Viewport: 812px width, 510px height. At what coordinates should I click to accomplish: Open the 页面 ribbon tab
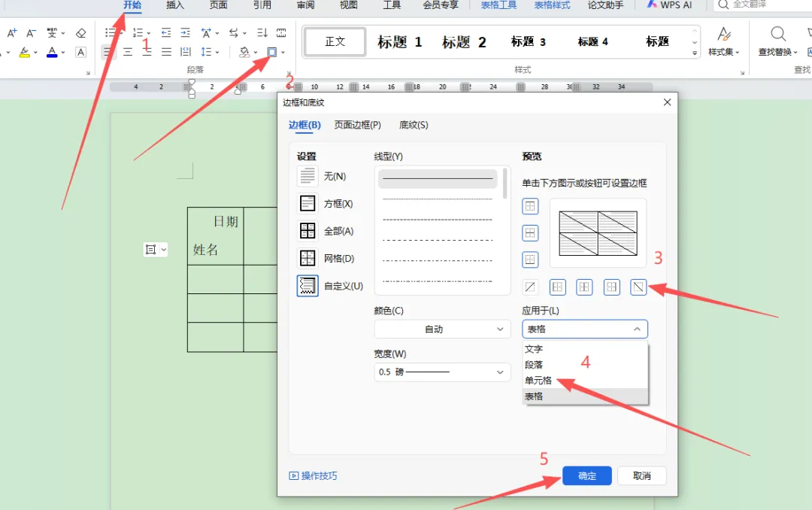coord(219,5)
